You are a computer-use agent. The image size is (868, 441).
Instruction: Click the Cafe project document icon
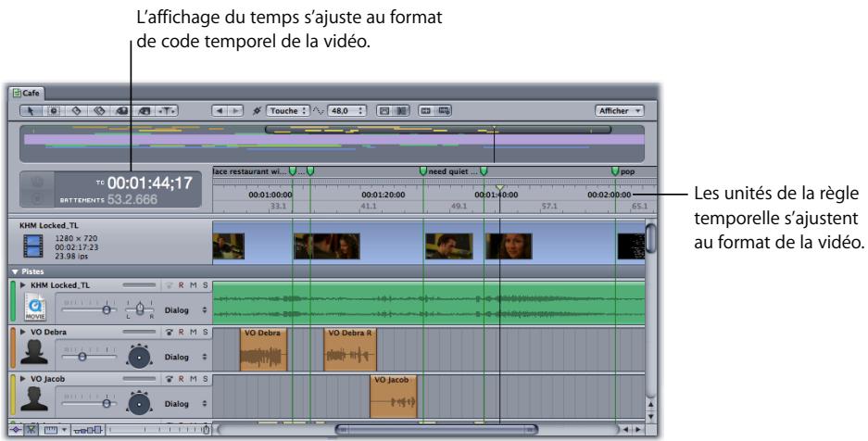(x=17, y=93)
